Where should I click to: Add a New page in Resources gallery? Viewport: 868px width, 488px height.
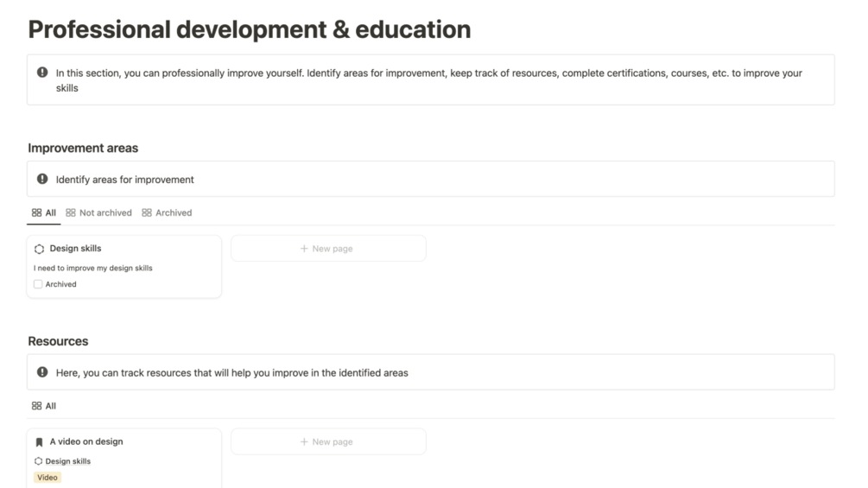[328, 442]
